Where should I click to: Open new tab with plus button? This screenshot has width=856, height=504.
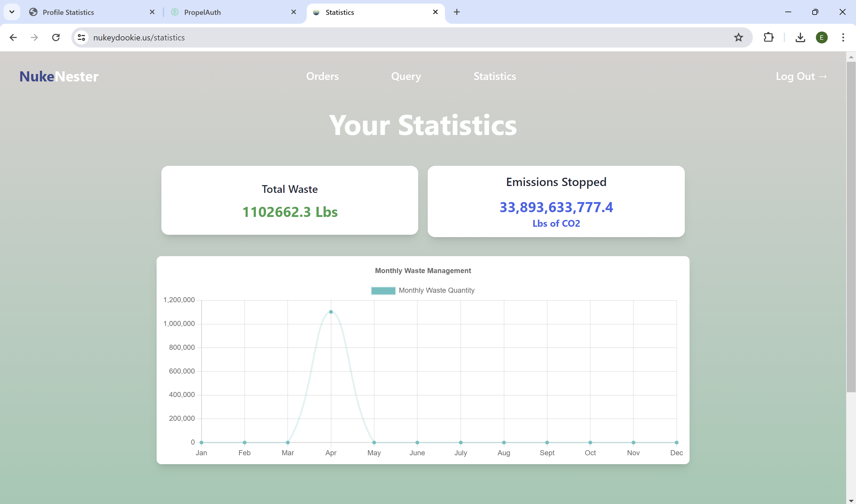(x=457, y=12)
